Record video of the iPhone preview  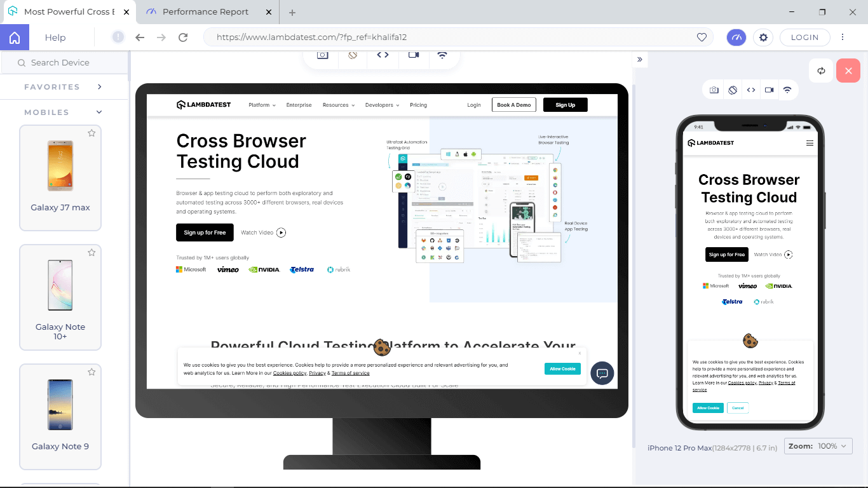[769, 90]
